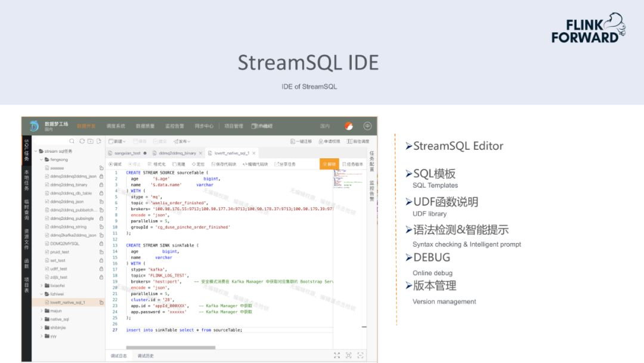
Task: Click the new folder icon in file tree toolbar
Action: (x=91, y=141)
